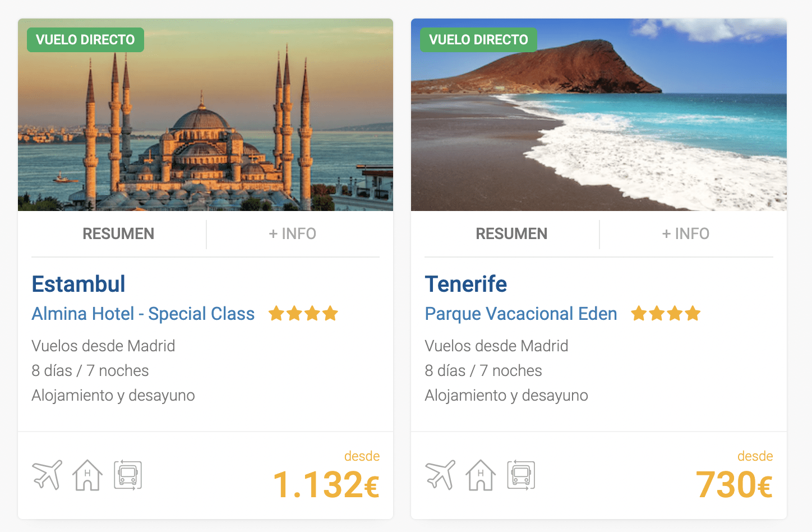Click the Parque Vacacional Eden star rating
Screen dimensions: 812x532
click(666, 313)
